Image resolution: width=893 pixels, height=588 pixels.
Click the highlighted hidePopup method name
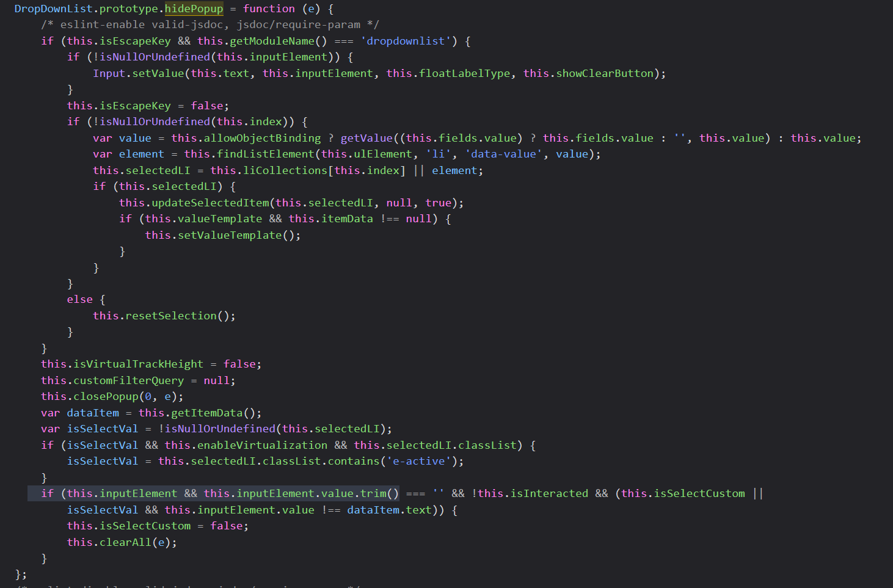[194, 9]
